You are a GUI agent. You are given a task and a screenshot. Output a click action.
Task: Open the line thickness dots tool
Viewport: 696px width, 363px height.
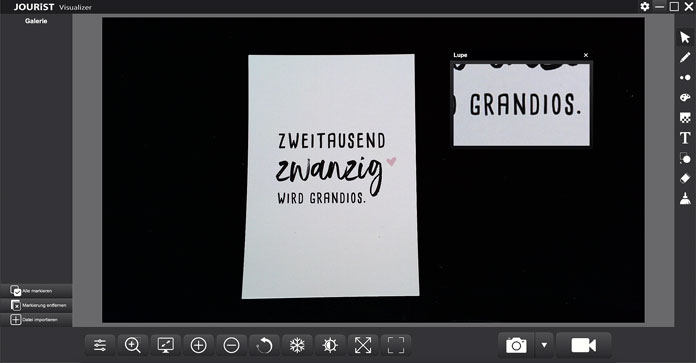point(685,77)
